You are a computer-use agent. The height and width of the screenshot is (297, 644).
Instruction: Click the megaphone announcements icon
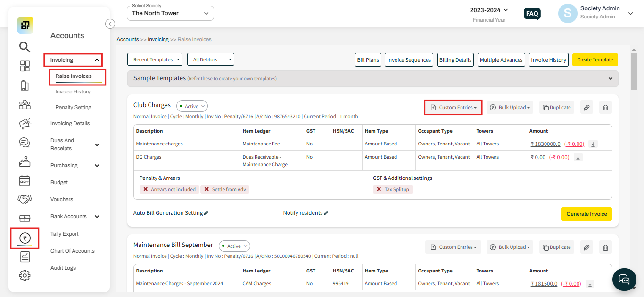pos(25,123)
